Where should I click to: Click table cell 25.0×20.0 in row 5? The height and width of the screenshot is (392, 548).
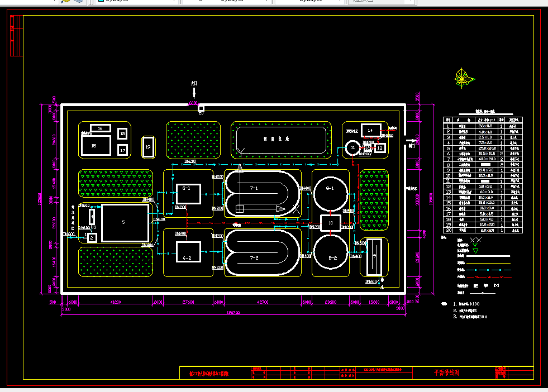click(487, 148)
